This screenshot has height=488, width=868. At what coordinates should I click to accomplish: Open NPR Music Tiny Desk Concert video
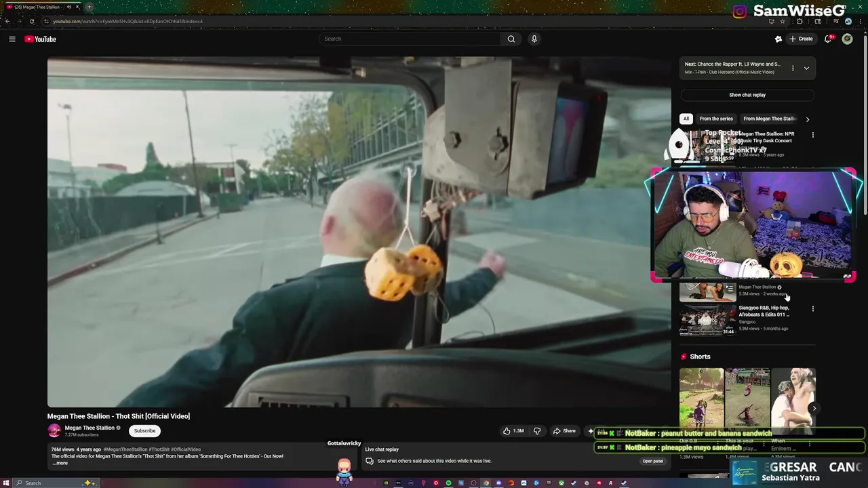[x=766, y=137]
